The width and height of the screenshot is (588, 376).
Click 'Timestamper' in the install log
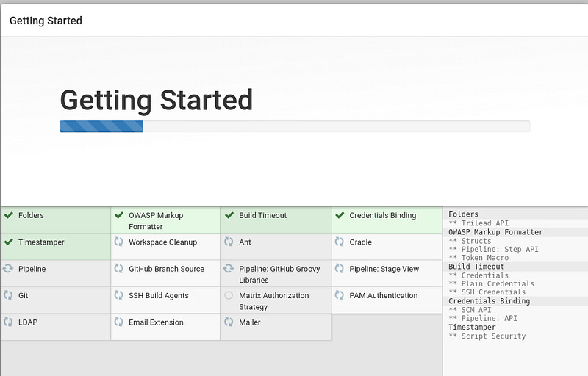click(472, 327)
